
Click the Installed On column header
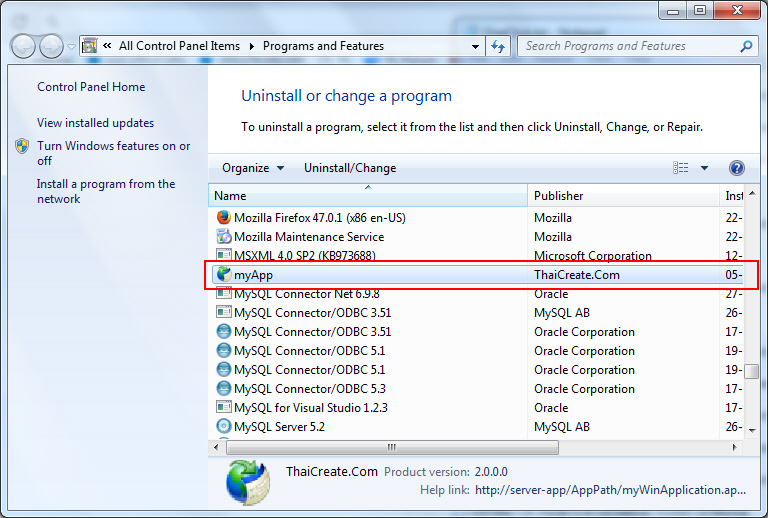pos(731,196)
